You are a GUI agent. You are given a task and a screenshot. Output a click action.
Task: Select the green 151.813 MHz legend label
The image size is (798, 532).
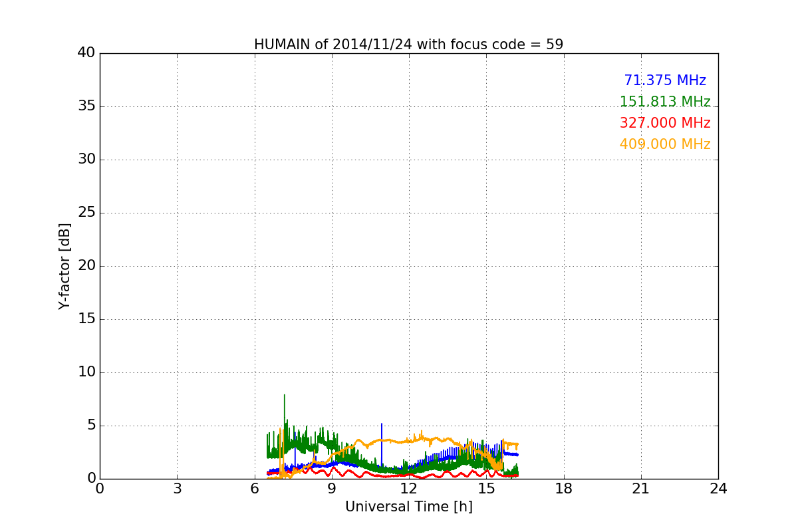point(665,102)
